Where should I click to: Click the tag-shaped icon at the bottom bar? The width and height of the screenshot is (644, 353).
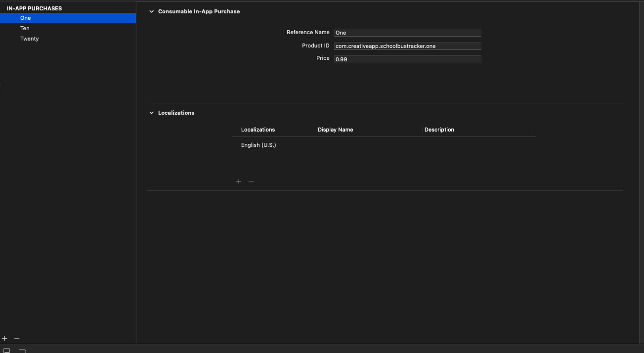pyautogui.click(x=22, y=350)
